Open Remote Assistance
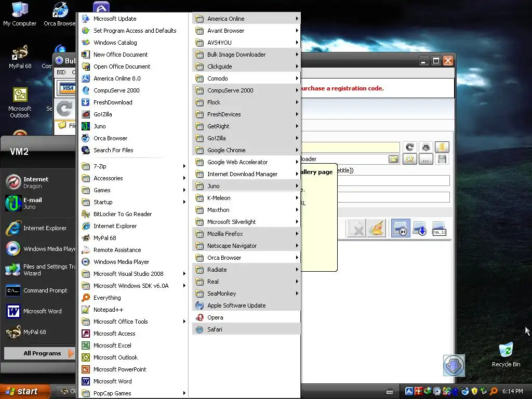This screenshot has width=532, height=399. [133, 250]
